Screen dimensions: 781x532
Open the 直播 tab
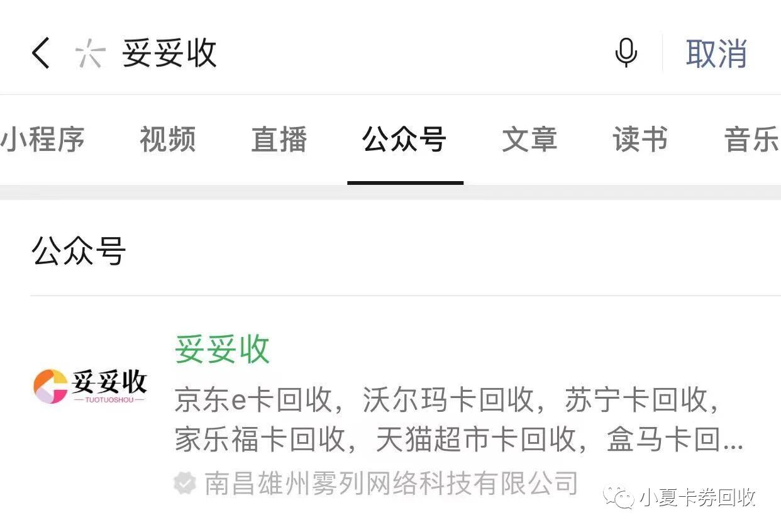[x=279, y=139]
